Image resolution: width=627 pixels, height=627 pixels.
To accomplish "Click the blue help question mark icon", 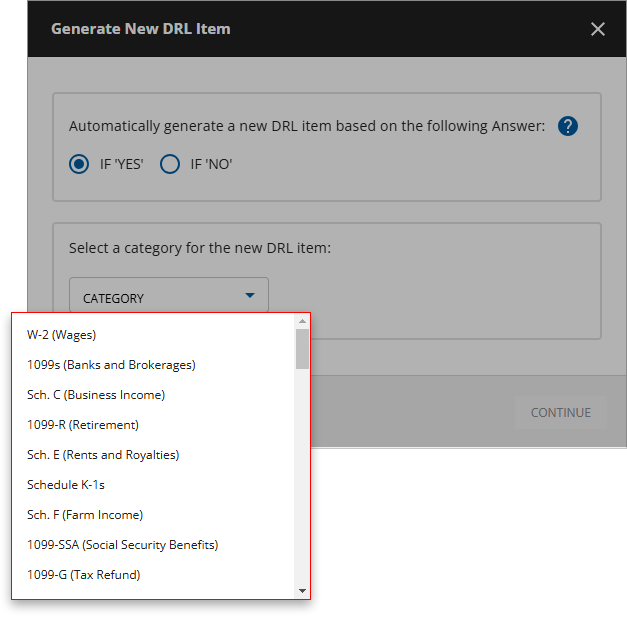I will click(x=568, y=126).
